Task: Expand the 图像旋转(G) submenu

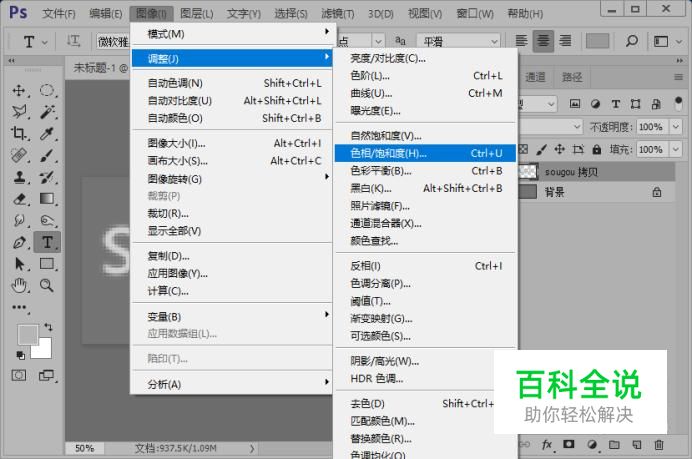Action: tap(231, 179)
